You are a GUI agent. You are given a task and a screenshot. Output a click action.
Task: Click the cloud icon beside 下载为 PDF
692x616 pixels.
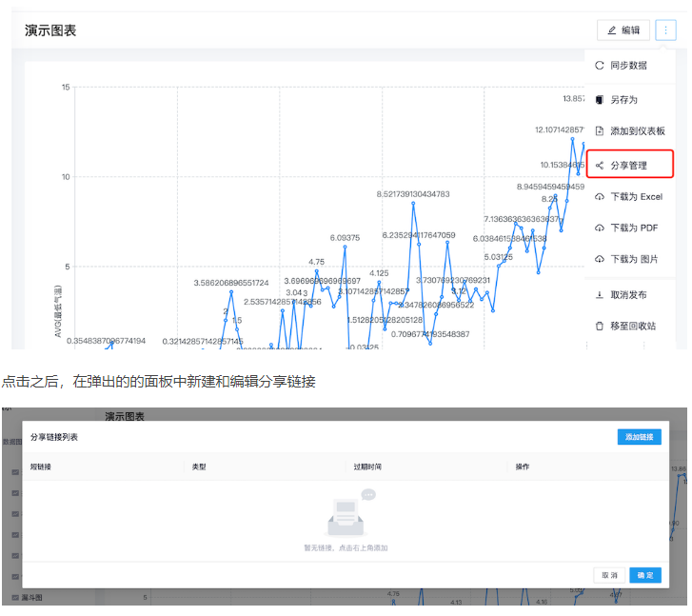pos(600,229)
